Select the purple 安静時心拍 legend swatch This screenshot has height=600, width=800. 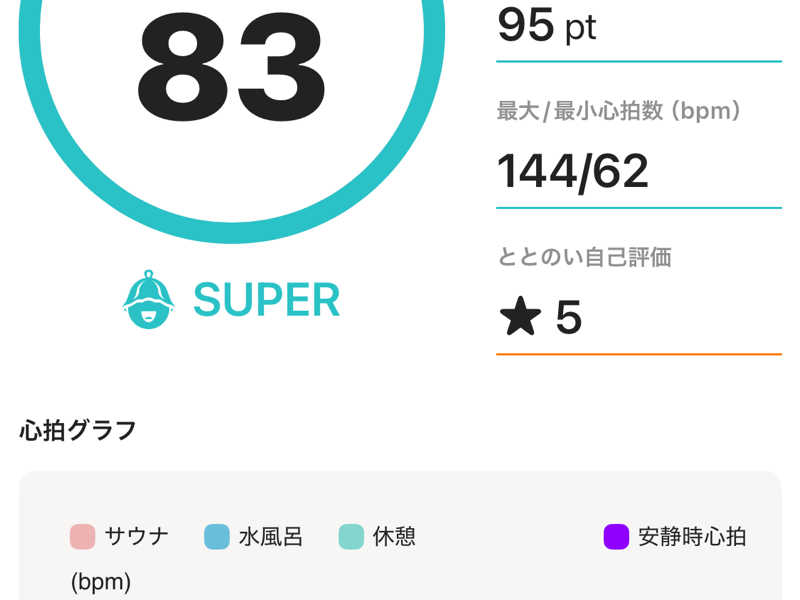click(616, 537)
